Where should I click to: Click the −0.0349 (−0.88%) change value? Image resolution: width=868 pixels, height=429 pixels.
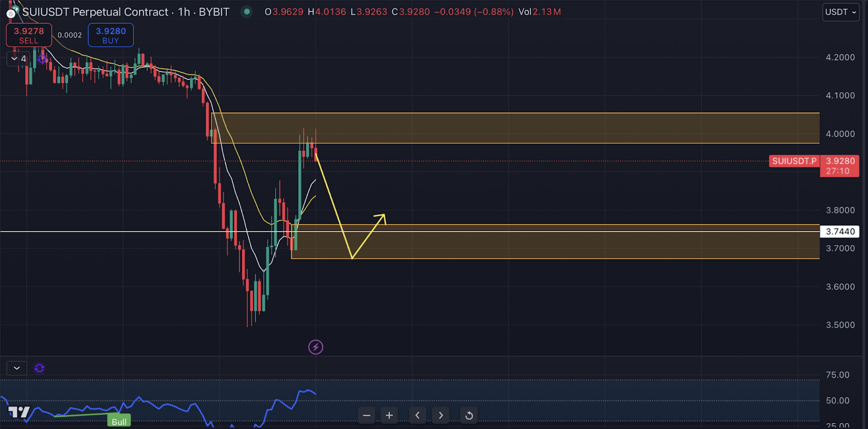pos(474,12)
